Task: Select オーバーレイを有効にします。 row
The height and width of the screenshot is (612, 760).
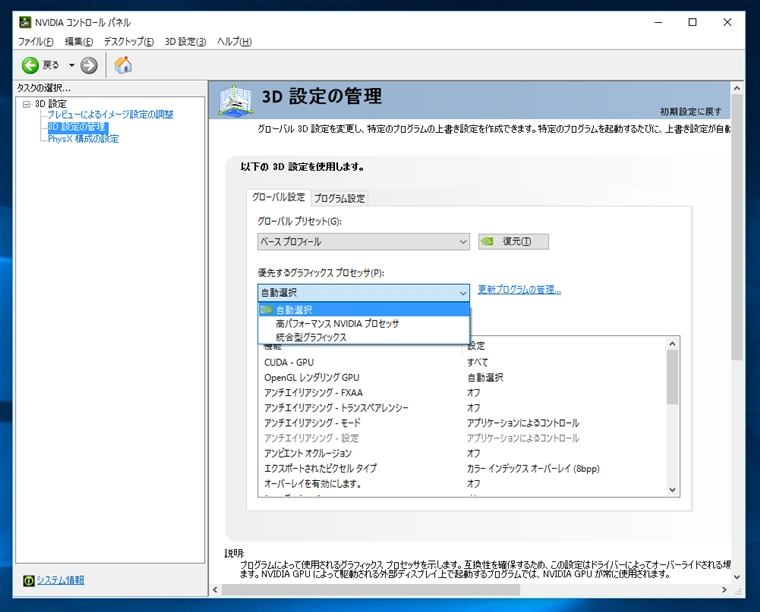Action: click(x=463, y=484)
